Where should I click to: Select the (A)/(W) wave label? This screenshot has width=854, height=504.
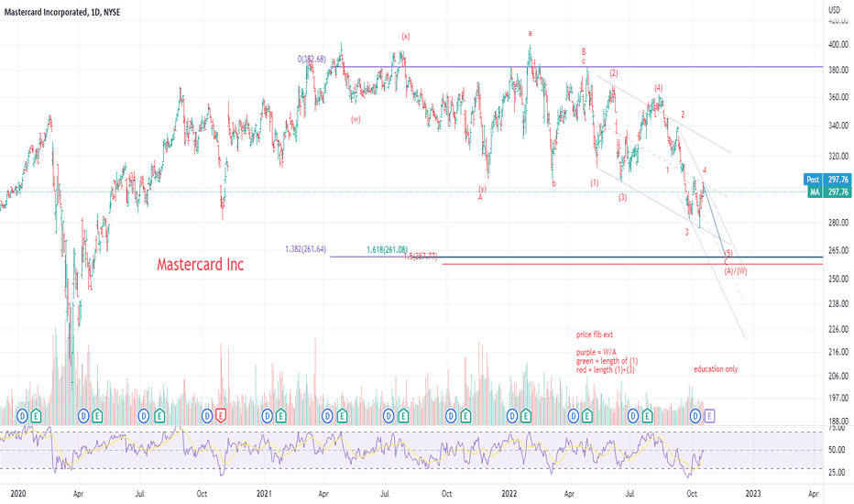click(x=736, y=271)
